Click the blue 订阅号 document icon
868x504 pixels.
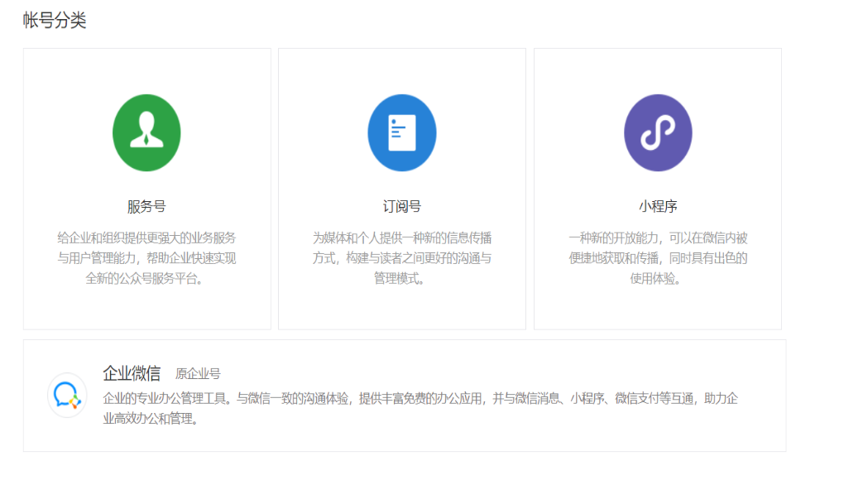(402, 133)
